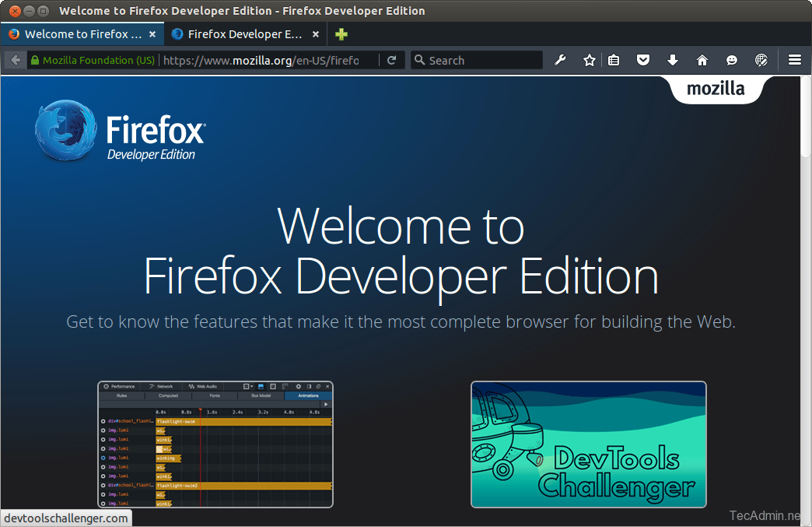Show the bookmarks list icon

[x=614, y=60]
